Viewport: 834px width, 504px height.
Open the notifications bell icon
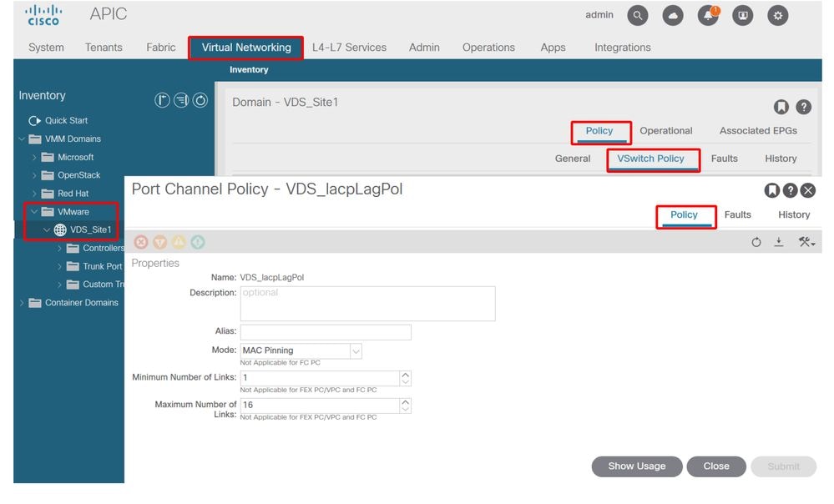tap(708, 15)
